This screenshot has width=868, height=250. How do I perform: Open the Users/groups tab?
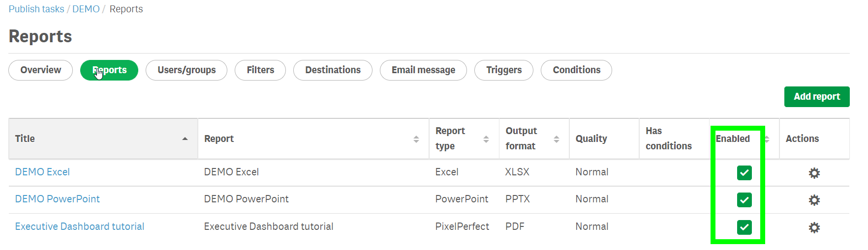(x=186, y=70)
